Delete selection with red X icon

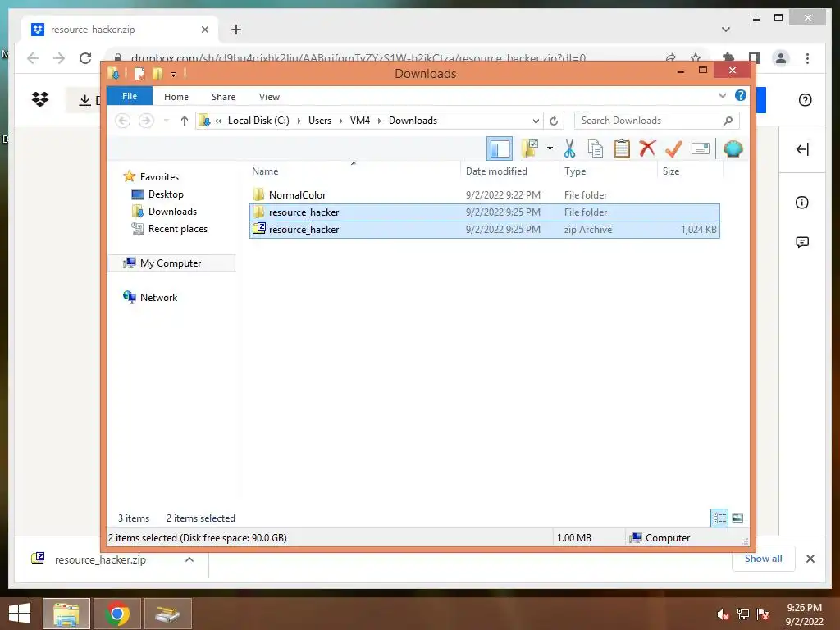tap(647, 148)
